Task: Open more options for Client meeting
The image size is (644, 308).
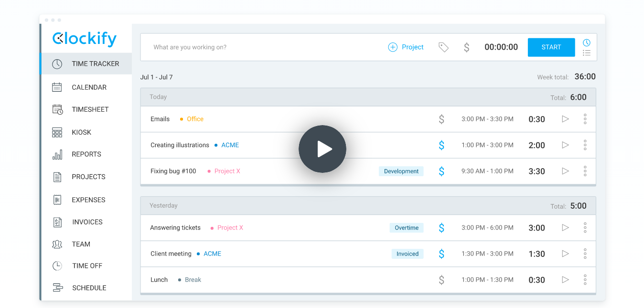Action: [585, 254]
